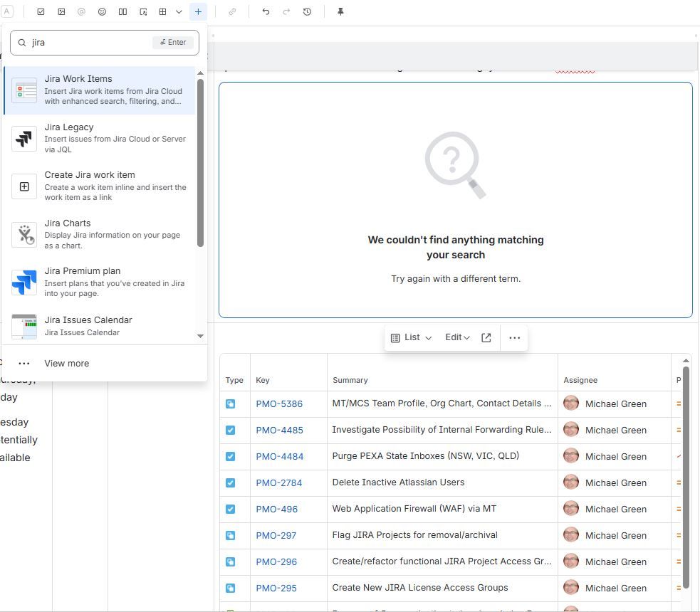Screen dimensions: 700x612
Task: Click the link icon in toolbar
Action: click(x=232, y=11)
